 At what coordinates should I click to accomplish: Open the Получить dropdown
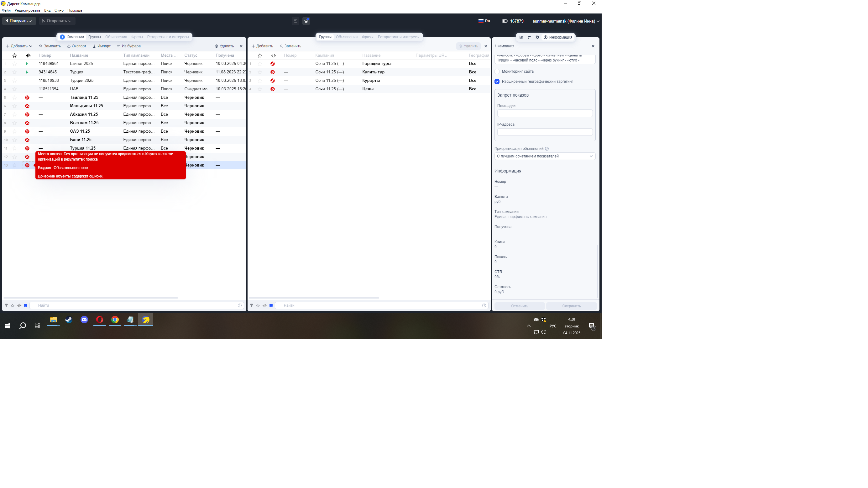(x=19, y=21)
